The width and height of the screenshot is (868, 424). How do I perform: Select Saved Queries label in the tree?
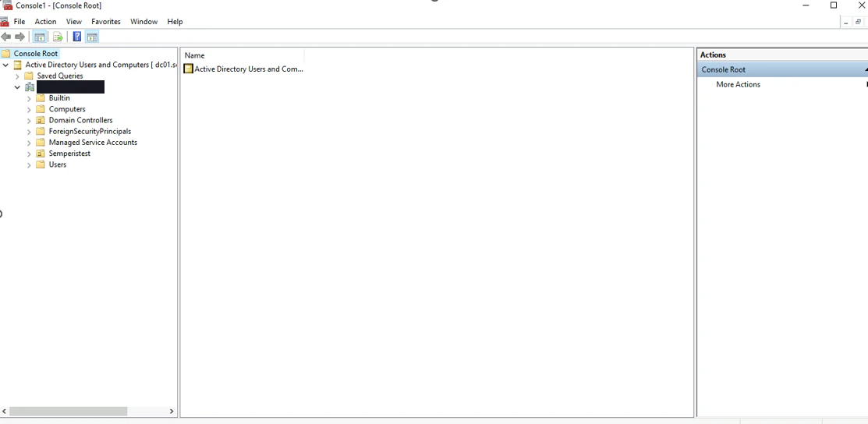click(x=60, y=76)
